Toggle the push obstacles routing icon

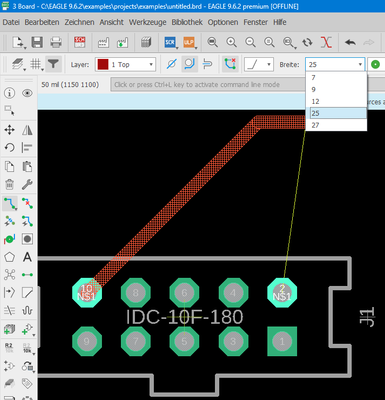207,64
